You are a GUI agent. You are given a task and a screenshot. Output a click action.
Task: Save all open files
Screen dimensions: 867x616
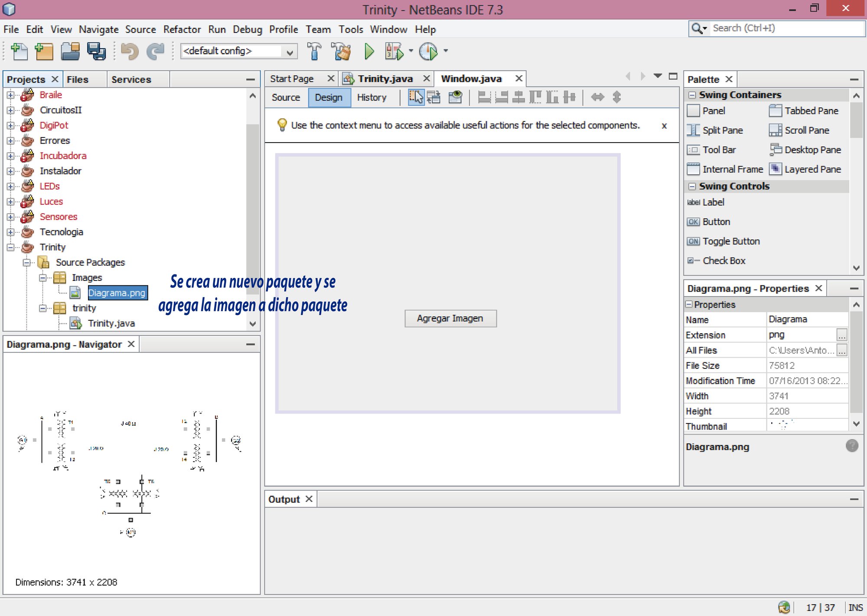(x=96, y=51)
